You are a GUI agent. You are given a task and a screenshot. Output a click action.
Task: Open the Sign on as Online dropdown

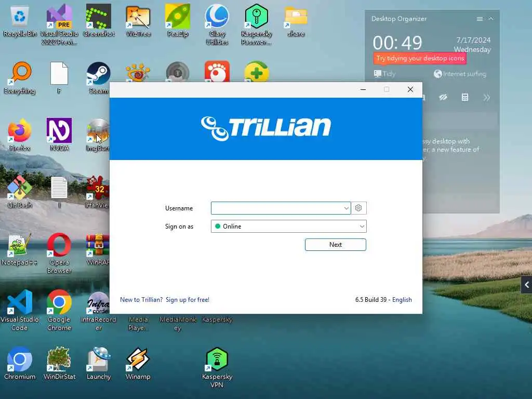click(x=289, y=227)
